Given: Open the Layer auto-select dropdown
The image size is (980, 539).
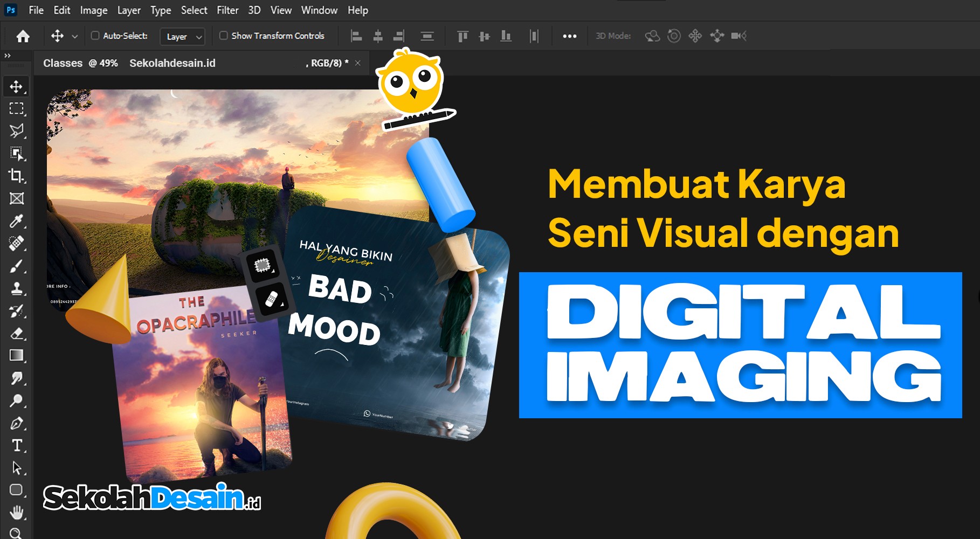Looking at the screenshot, I should (182, 37).
